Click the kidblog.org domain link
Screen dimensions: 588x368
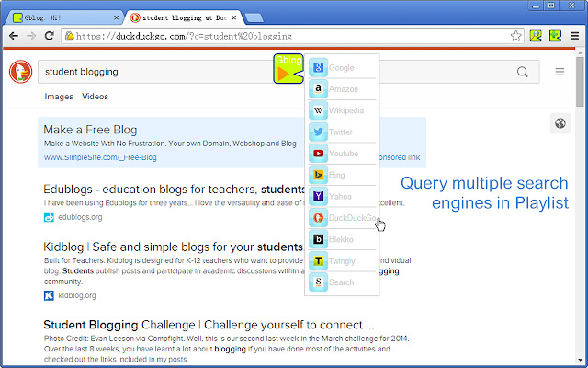[77, 295]
